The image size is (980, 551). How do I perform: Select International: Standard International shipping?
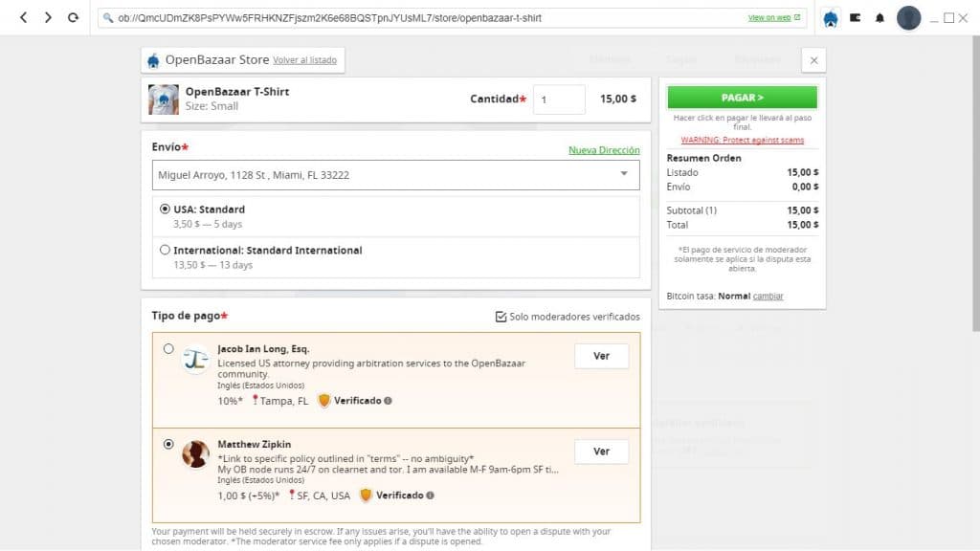pos(165,250)
